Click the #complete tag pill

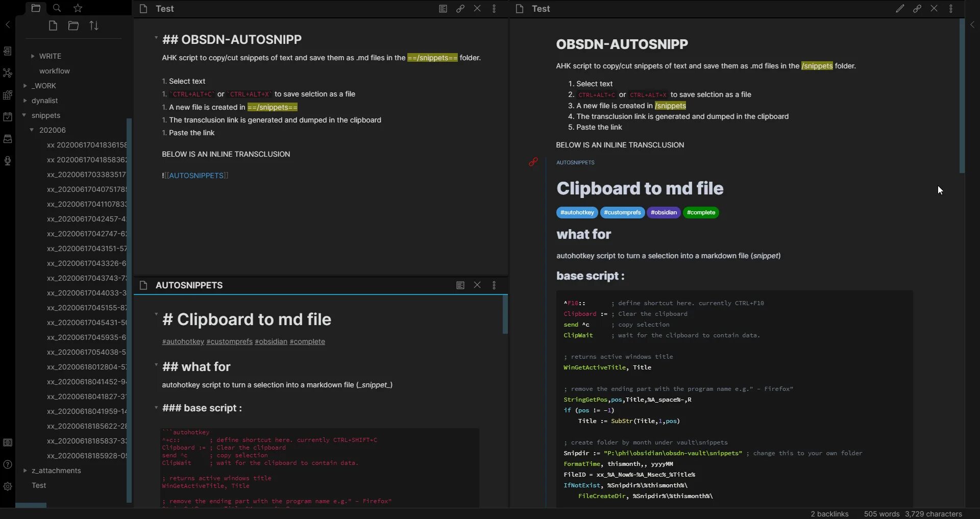point(701,212)
